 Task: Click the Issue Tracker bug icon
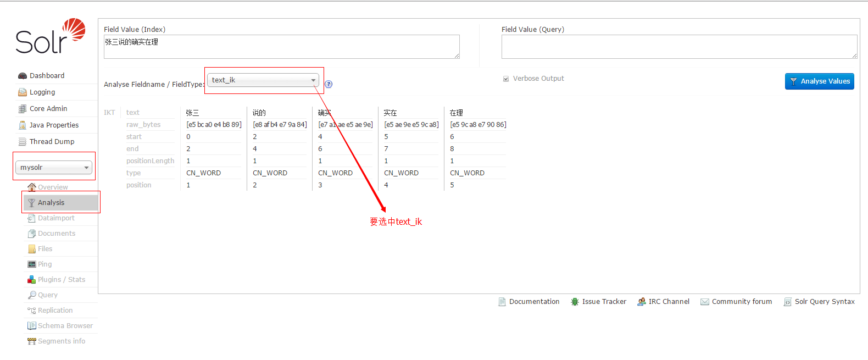click(575, 302)
